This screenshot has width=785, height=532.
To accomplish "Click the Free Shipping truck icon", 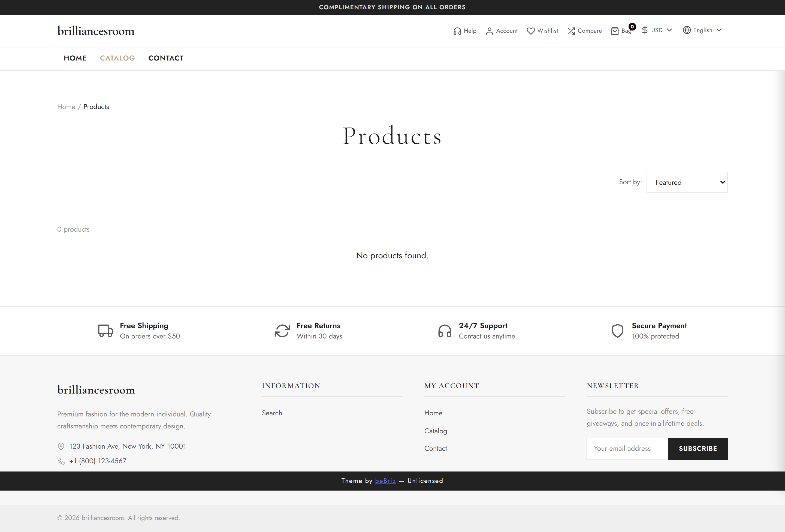I will [105, 331].
